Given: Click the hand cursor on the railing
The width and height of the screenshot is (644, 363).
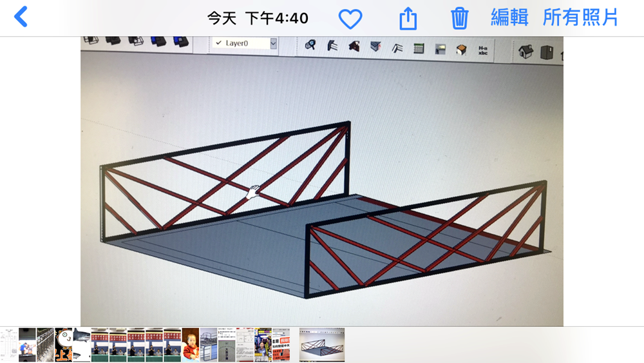Looking at the screenshot, I should click(254, 191).
